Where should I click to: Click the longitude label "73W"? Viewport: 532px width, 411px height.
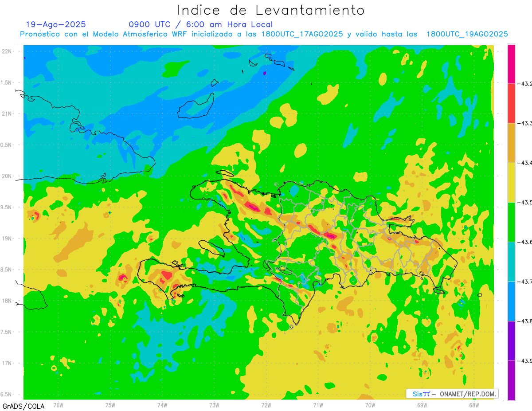point(214,405)
